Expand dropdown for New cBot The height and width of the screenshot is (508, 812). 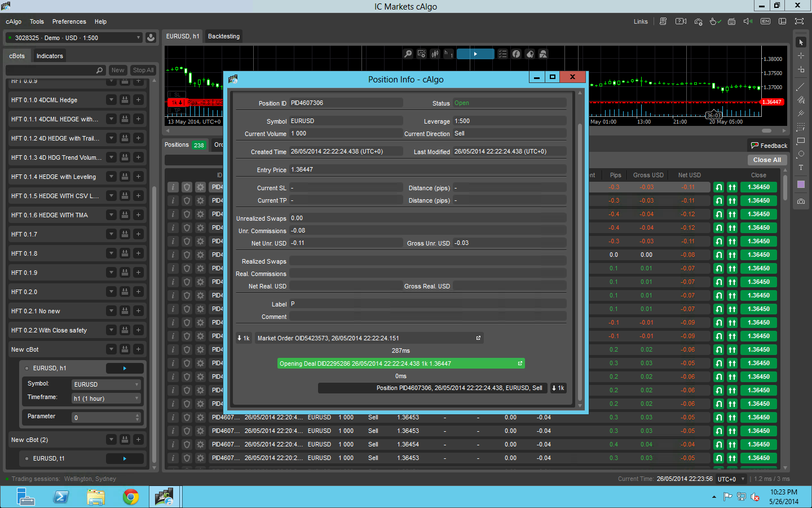pos(111,349)
